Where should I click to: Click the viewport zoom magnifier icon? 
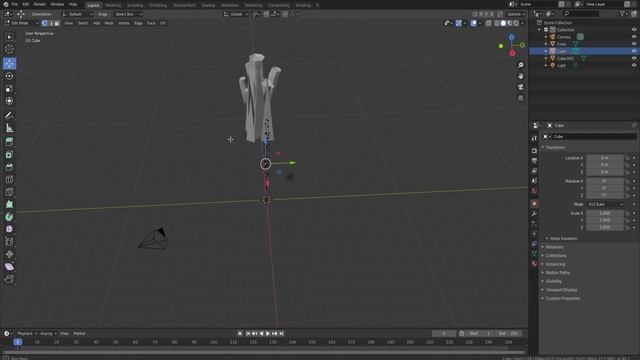point(520,65)
